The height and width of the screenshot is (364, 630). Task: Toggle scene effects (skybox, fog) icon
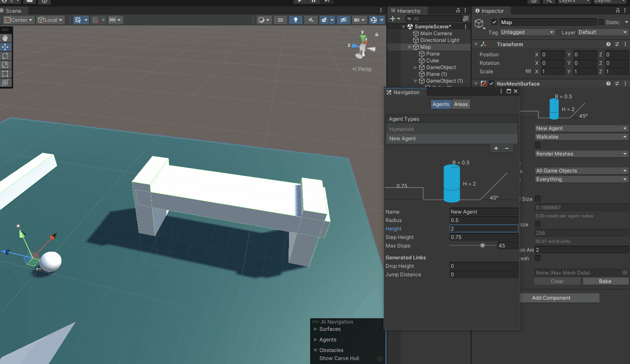(x=324, y=20)
